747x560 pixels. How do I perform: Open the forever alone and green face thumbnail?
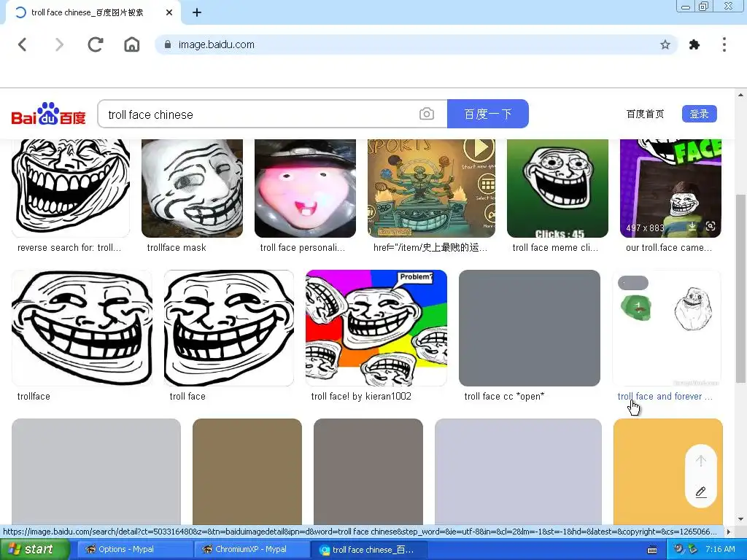667,328
